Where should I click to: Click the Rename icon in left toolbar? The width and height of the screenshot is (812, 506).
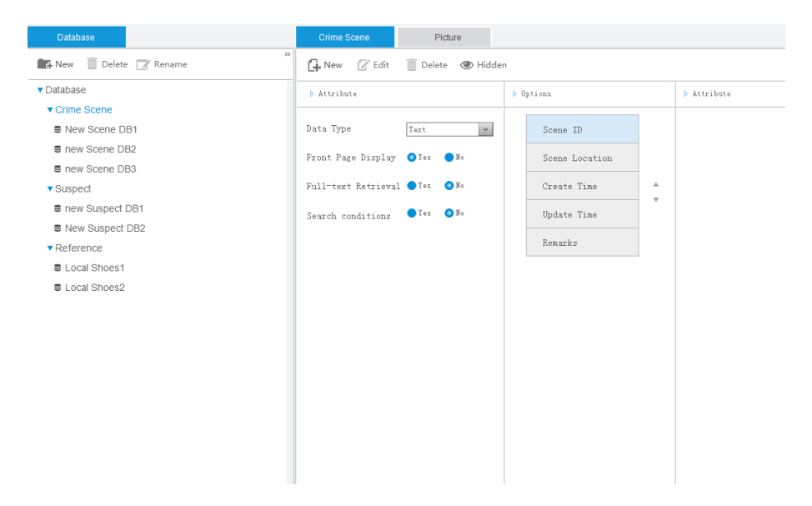pos(143,64)
